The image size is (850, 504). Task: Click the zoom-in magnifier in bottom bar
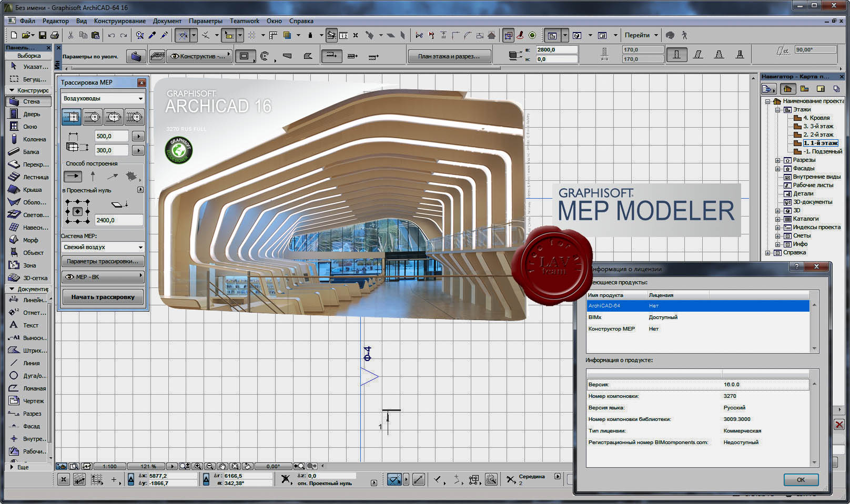198,466
